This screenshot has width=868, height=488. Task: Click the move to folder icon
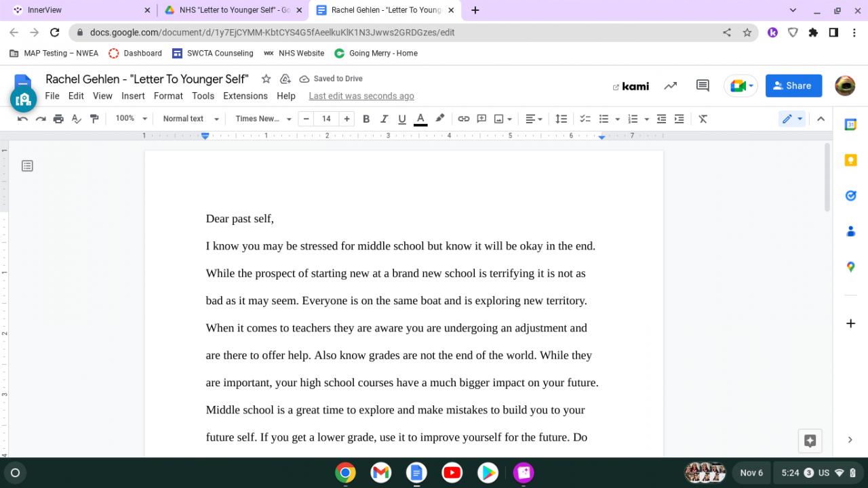click(285, 79)
